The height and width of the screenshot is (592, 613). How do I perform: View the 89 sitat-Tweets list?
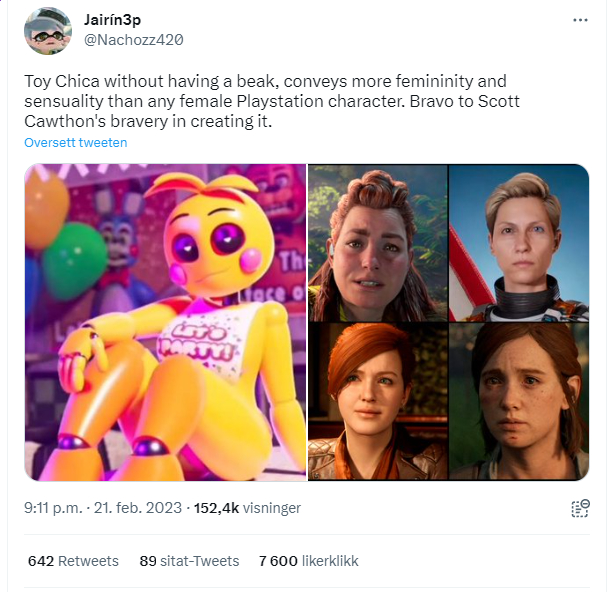click(x=189, y=561)
